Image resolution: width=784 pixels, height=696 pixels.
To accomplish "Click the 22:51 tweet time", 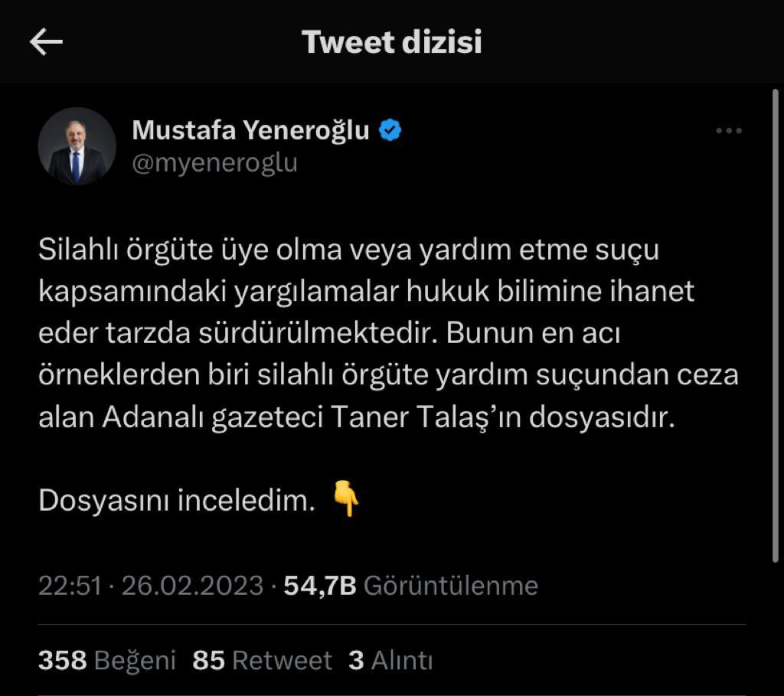I will 70,586.
